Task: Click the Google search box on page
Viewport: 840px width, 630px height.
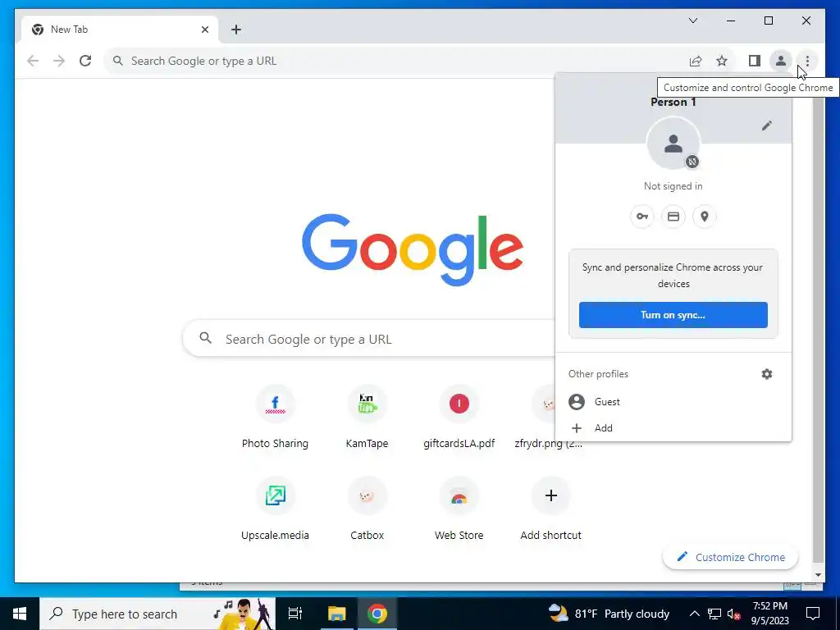Action: click(368, 339)
